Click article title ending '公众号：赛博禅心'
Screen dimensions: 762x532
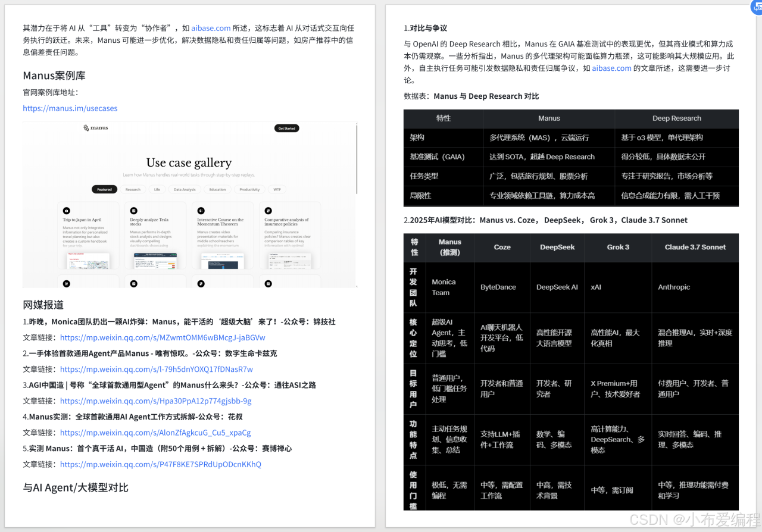click(x=157, y=448)
